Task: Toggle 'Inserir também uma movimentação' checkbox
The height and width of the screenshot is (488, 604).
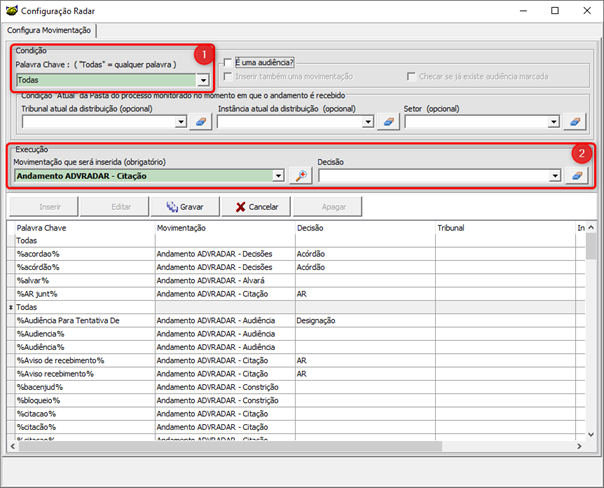Action: pos(228,76)
